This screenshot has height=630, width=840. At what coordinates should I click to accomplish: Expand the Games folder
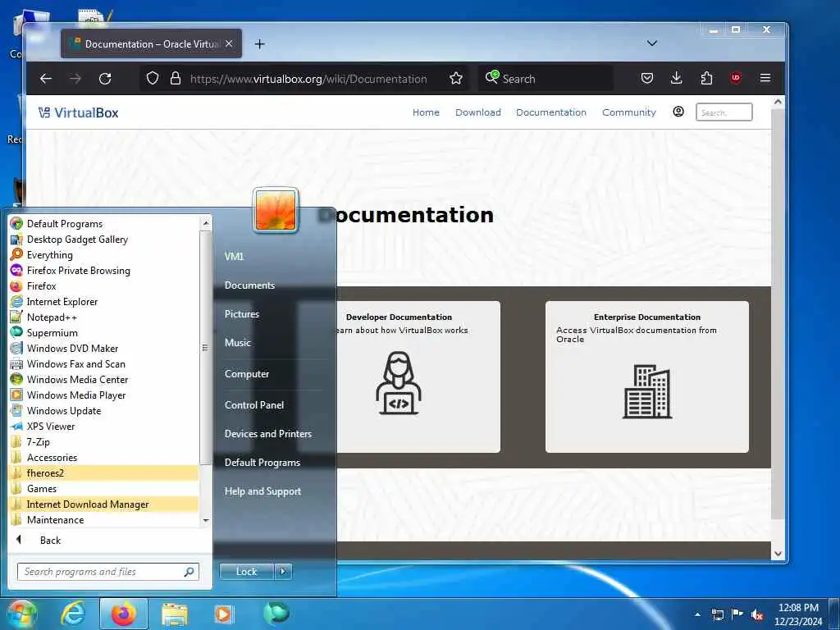pyautogui.click(x=104, y=489)
